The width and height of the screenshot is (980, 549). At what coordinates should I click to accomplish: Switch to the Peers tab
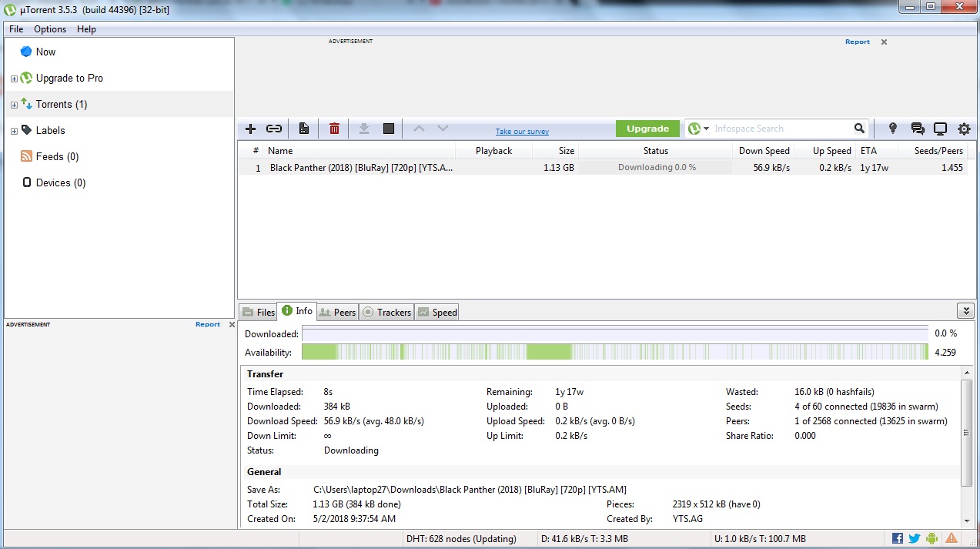tap(337, 312)
